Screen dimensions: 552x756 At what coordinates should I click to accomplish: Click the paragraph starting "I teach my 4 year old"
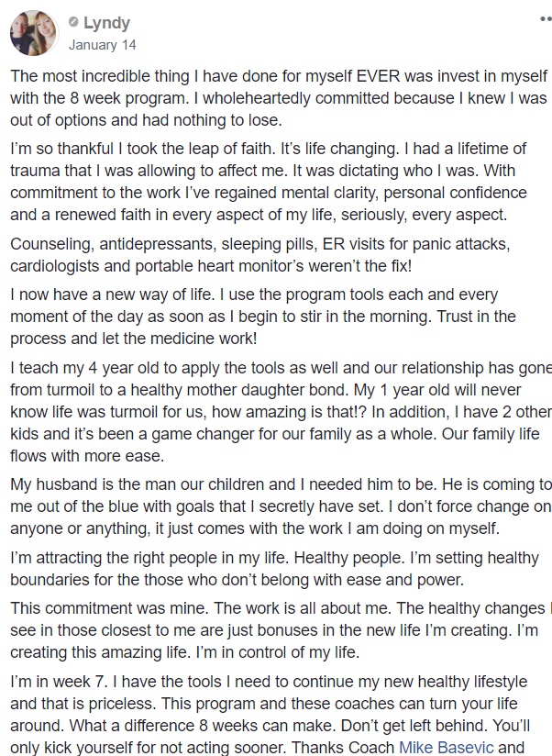click(281, 412)
